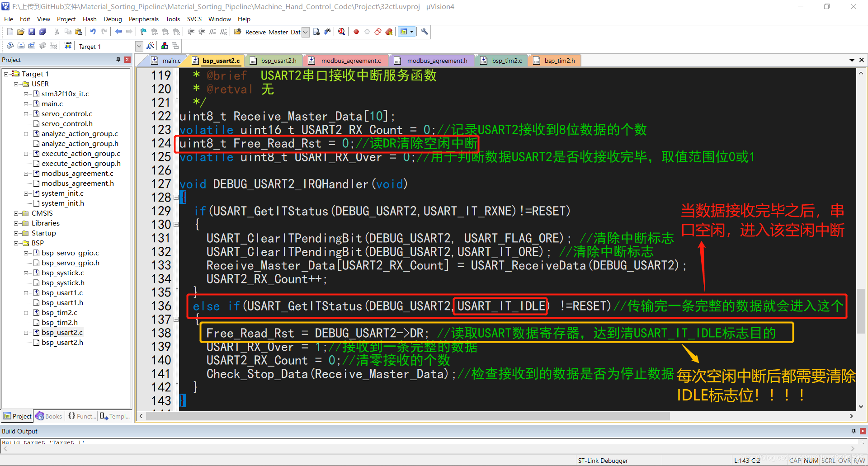Open the Debug menu
868x466 pixels.
tap(113, 19)
